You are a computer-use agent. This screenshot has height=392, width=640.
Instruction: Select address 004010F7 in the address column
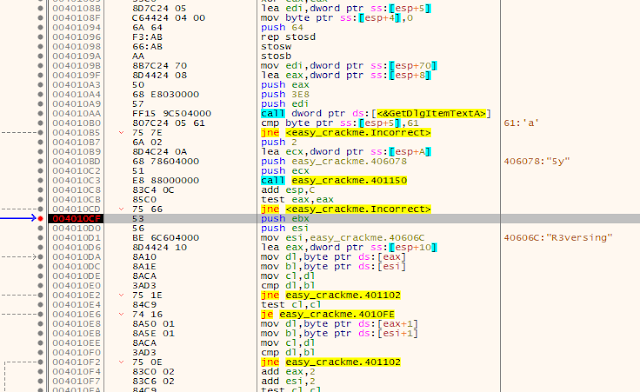pos(76,381)
